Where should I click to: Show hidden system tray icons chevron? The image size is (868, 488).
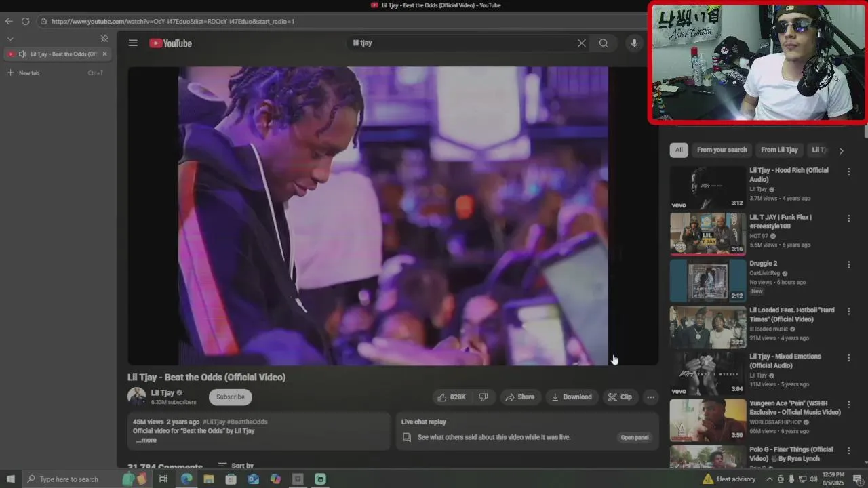point(770,479)
